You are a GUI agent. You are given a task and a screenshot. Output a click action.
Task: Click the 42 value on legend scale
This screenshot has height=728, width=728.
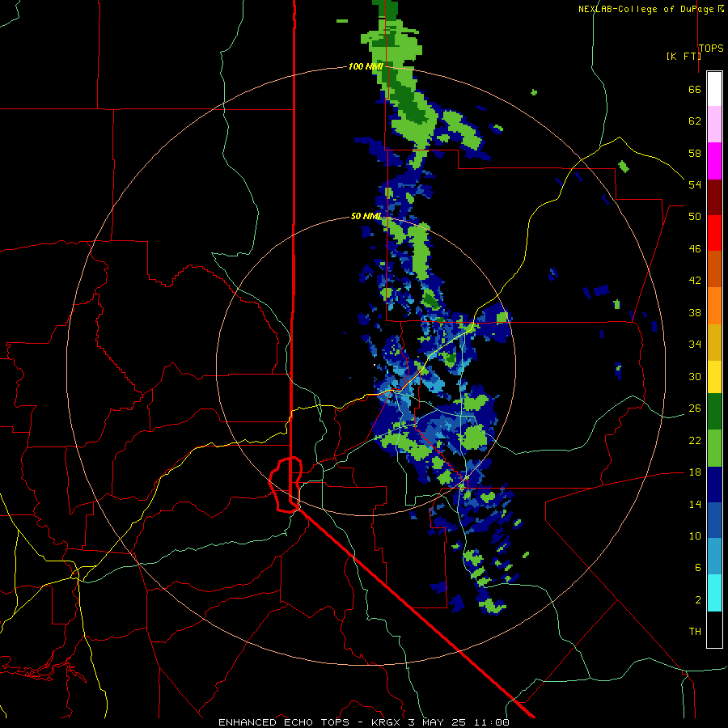coord(695,280)
